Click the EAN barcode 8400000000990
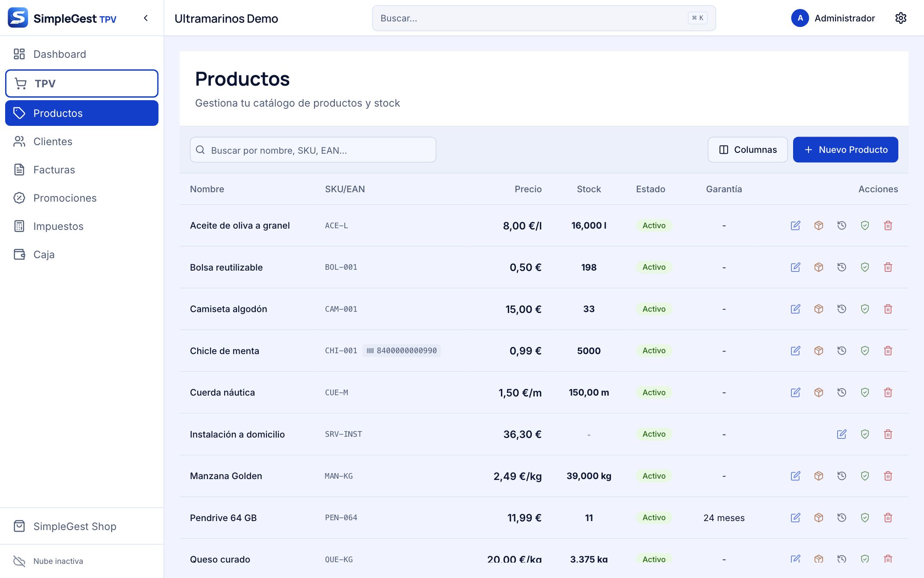The width and height of the screenshot is (924, 578). (x=402, y=351)
